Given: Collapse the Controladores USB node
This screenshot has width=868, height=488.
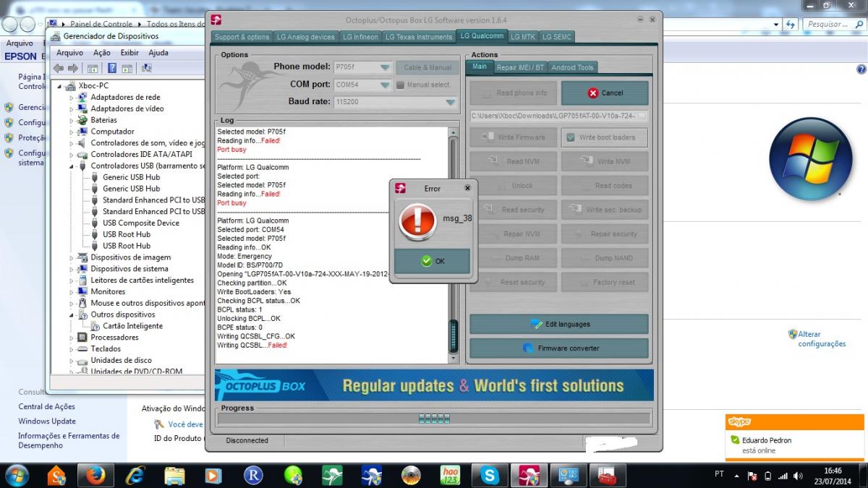Looking at the screenshot, I should click(72, 166).
